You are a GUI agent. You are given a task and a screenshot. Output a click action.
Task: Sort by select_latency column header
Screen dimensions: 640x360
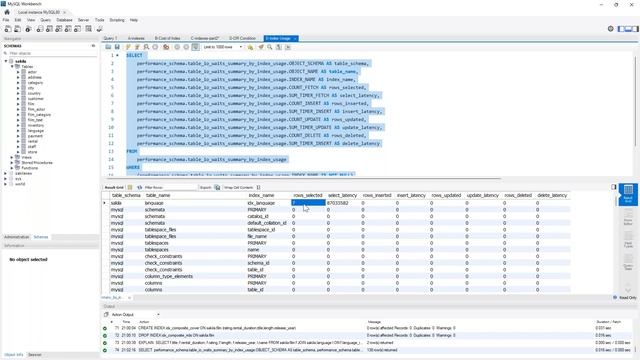tap(342, 196)
